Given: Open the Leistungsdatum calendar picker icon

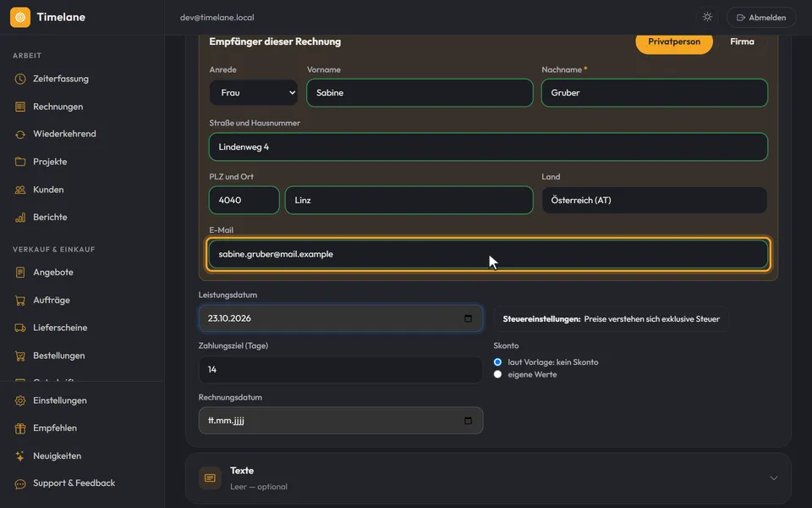Looking at the screenshot, I should pos(468,318).
